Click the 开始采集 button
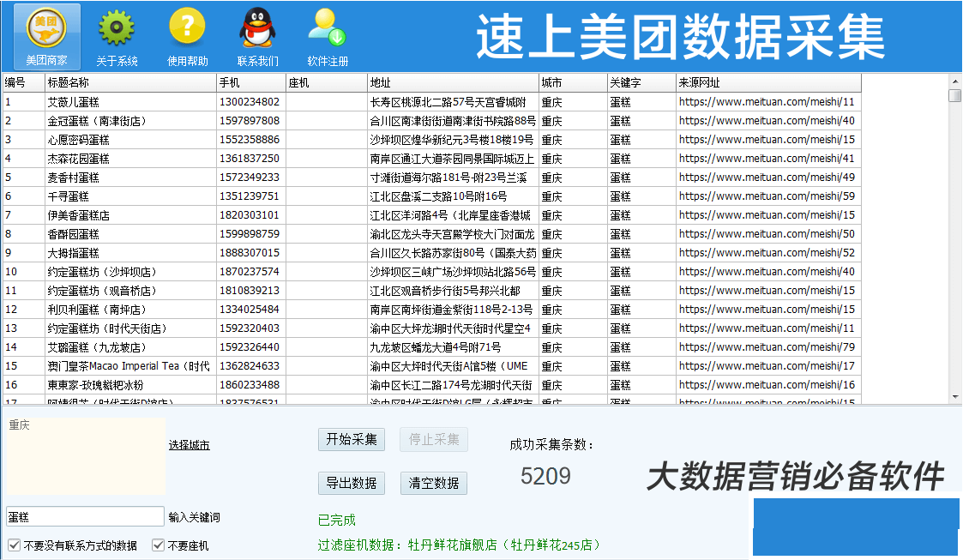Image resolution: width=963 pixels, height=560 pixels. click(352, 440)
